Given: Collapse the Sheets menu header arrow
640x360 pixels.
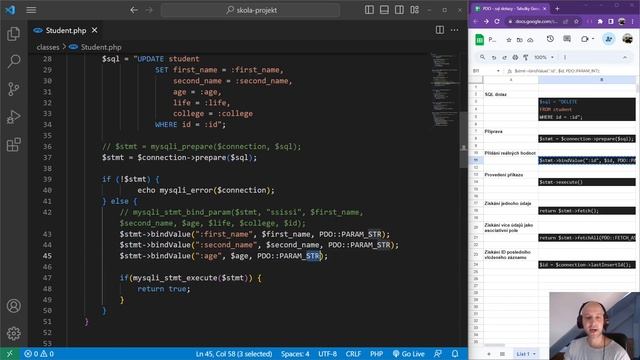Looking at the screenshot, I should click(625, 58).
